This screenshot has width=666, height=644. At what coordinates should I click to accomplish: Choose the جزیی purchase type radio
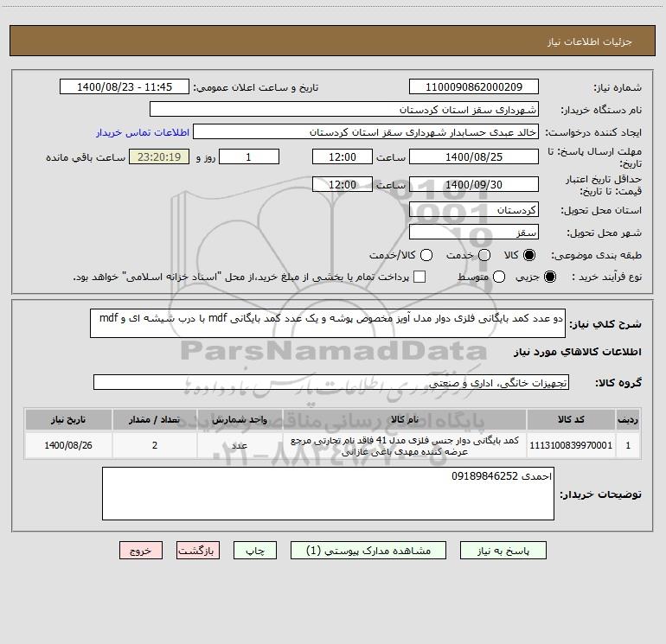[x=549, y=277]
